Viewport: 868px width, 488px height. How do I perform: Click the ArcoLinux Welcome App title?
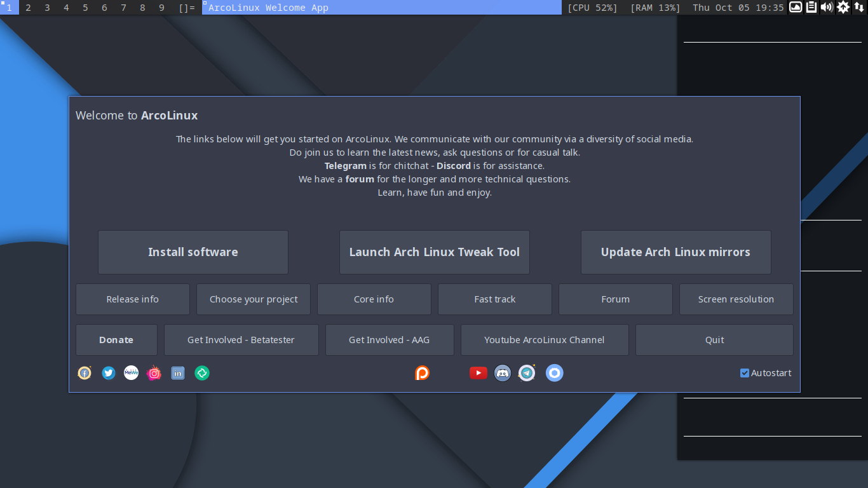click(268, 8)
